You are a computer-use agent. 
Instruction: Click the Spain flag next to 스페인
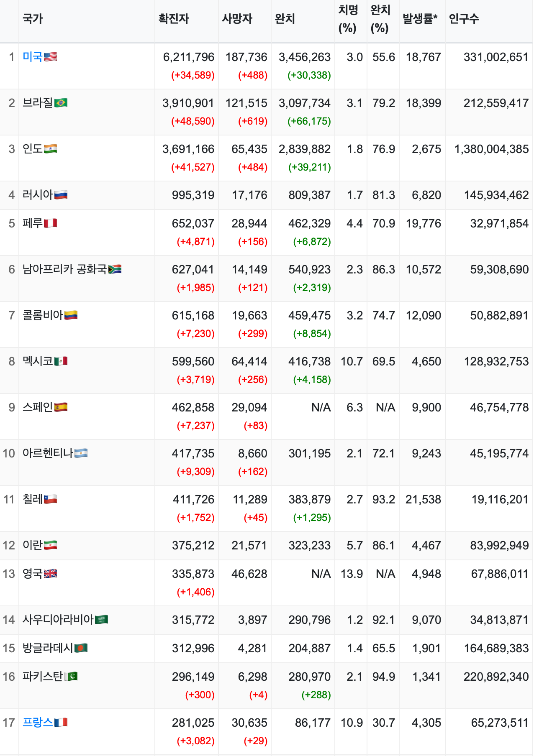click(61, 407)
